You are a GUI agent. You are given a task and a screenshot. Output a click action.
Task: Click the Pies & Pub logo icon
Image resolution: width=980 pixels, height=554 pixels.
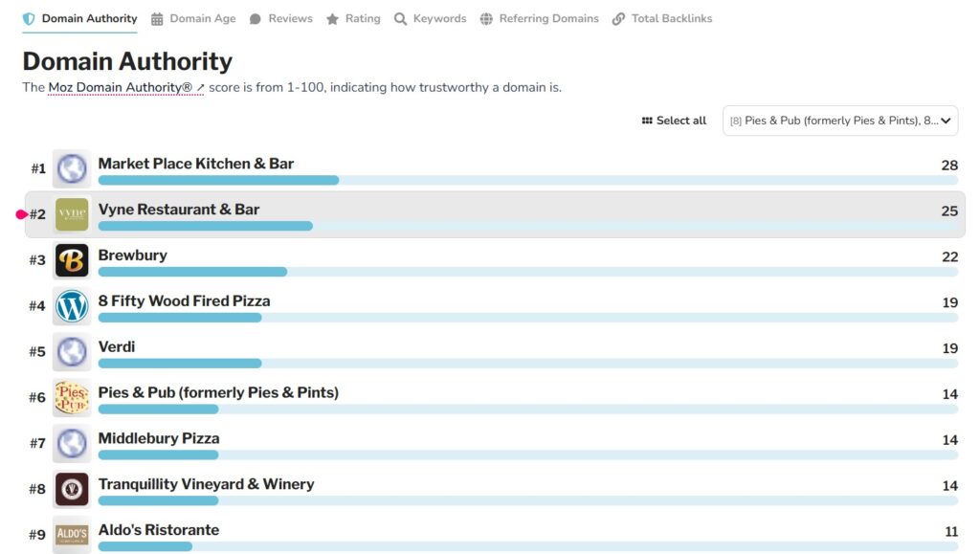[72, 397]
